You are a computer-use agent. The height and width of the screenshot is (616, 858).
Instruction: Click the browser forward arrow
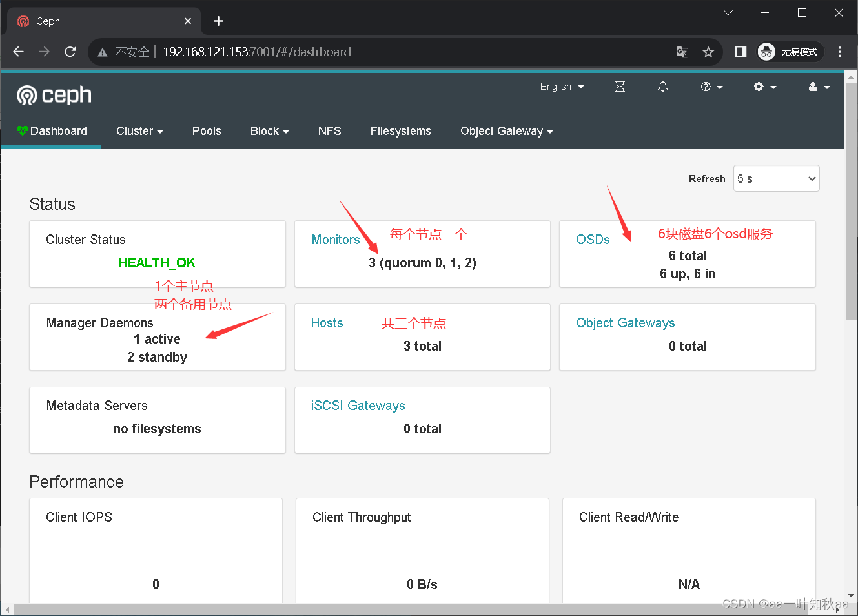click(x=44, y=52)
